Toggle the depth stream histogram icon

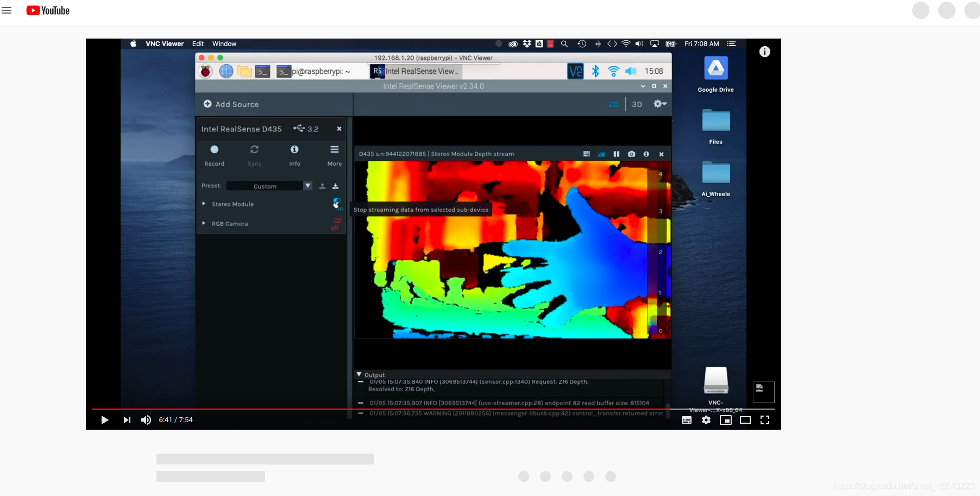pos(601,154)
